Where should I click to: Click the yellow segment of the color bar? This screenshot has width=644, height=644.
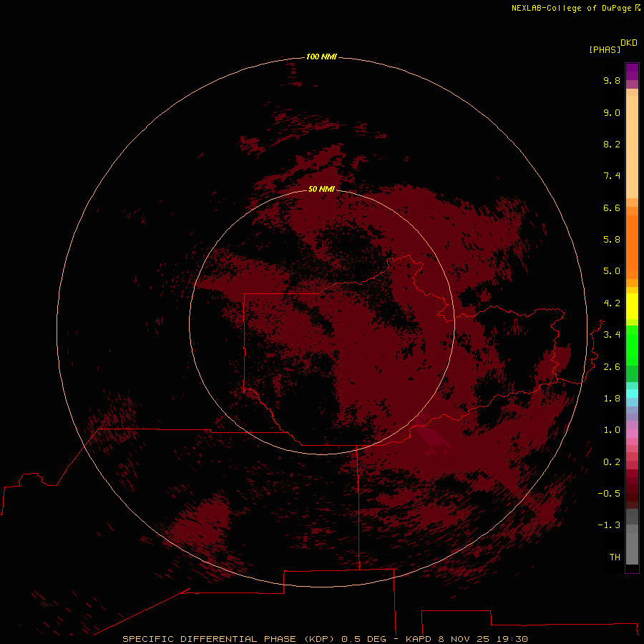(632, 306)
